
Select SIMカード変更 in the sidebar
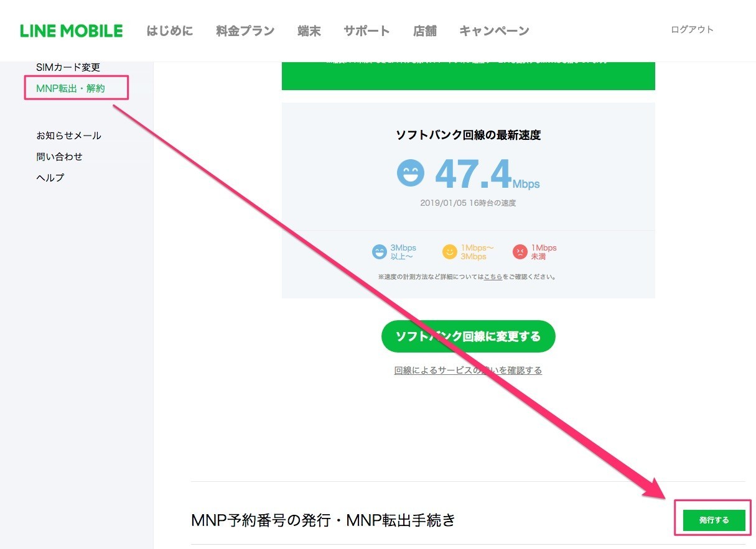tap(68, 67)
